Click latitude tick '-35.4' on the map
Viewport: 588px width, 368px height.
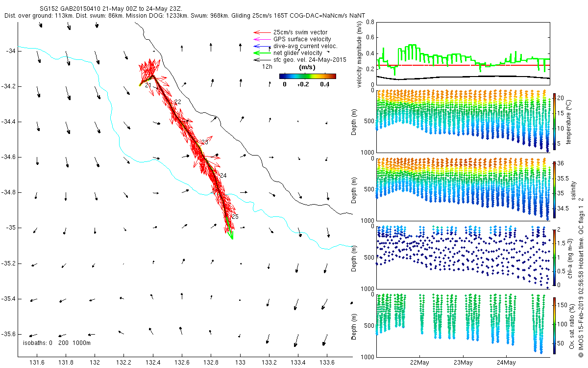tap(8, 299)
